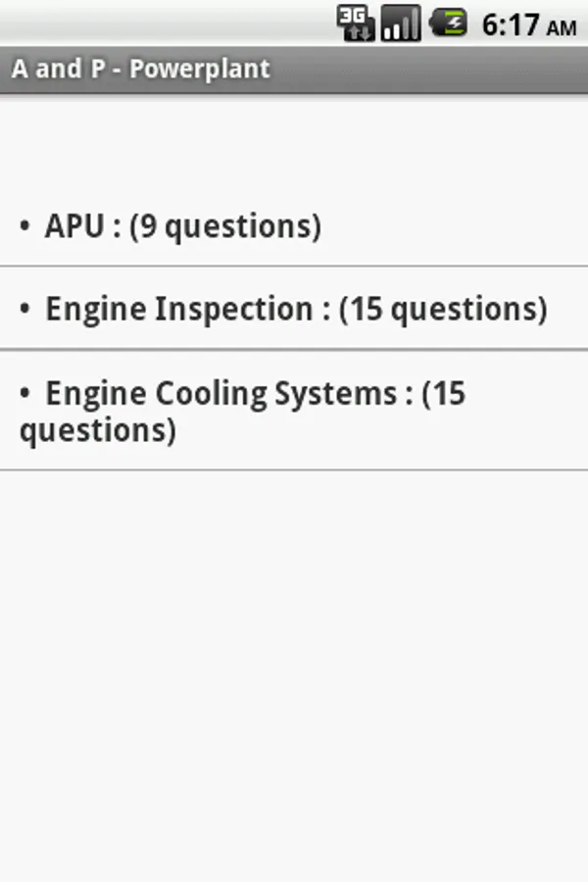Screen dimensions: 588x882
Task: Tap the battery charging icon
Action: coord(449,23)
